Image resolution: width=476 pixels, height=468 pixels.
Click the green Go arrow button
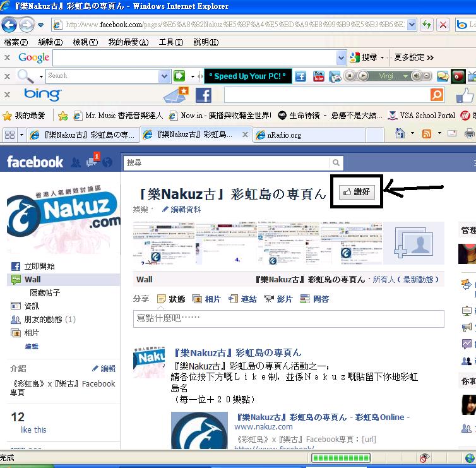179,76
